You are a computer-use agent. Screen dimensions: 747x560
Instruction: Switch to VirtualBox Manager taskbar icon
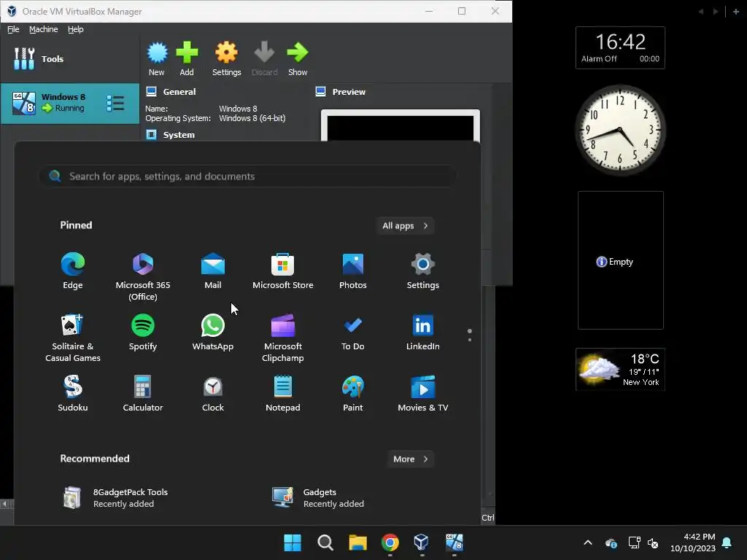(x=422, y=542)
